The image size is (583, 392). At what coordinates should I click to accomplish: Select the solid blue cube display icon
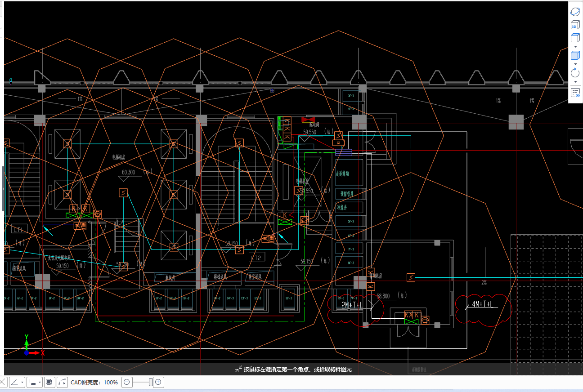pos(575,55)
